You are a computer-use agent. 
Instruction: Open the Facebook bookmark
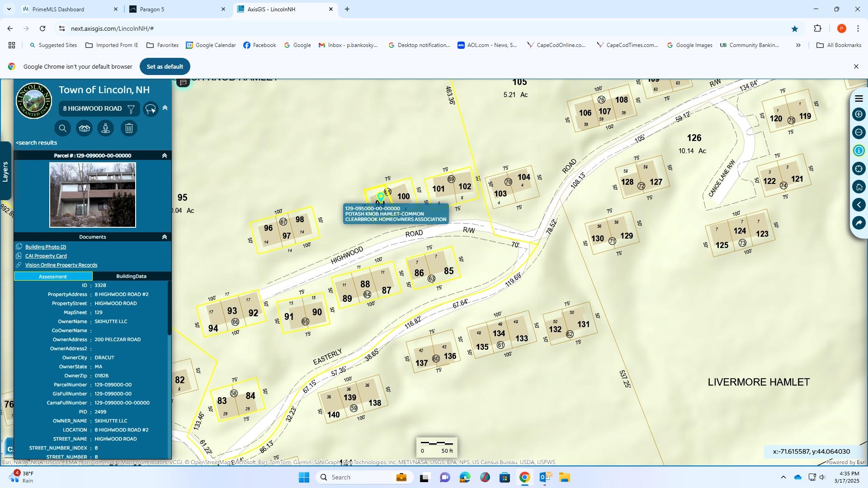pyautogui.click(x=259, y=45)
